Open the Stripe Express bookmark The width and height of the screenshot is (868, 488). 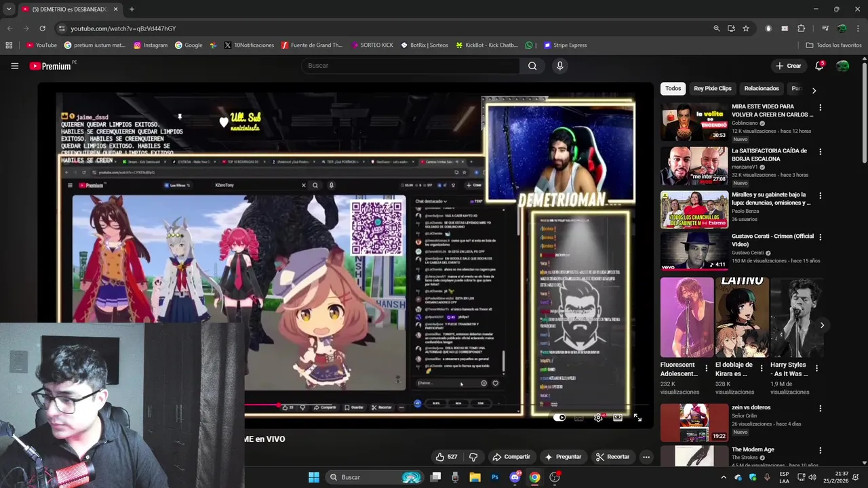pos(565,45)
